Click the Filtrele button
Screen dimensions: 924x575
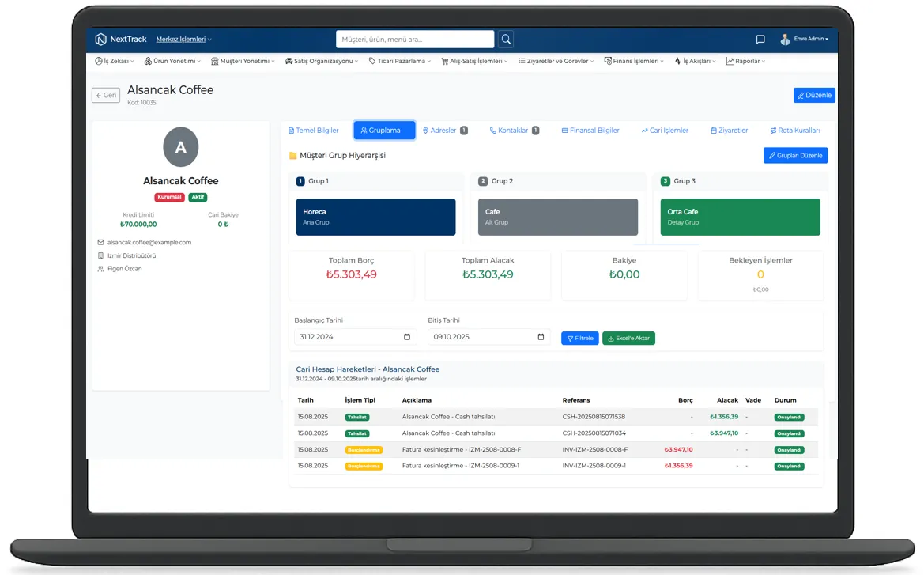[579, 338]
